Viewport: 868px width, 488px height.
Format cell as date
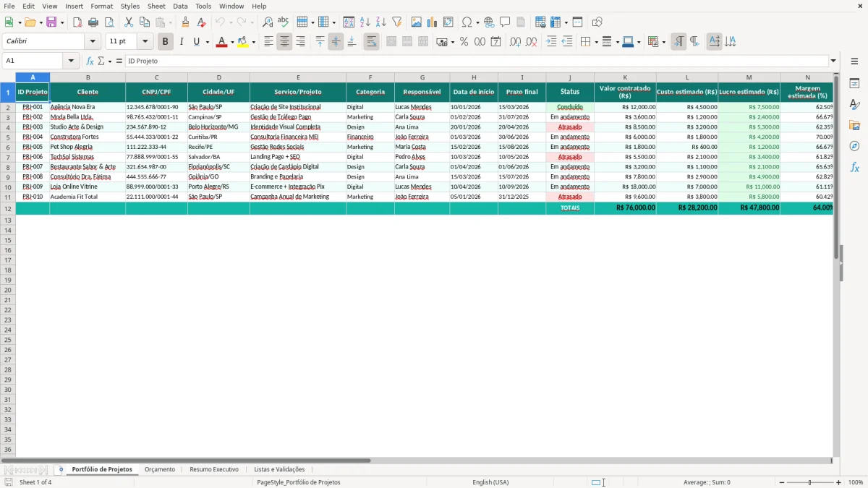496,42
